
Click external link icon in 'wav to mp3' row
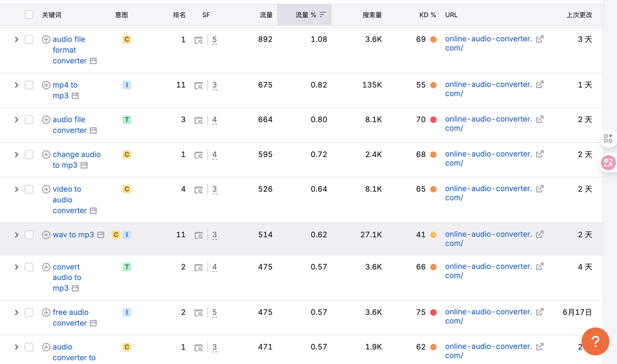tap(540, 234)
